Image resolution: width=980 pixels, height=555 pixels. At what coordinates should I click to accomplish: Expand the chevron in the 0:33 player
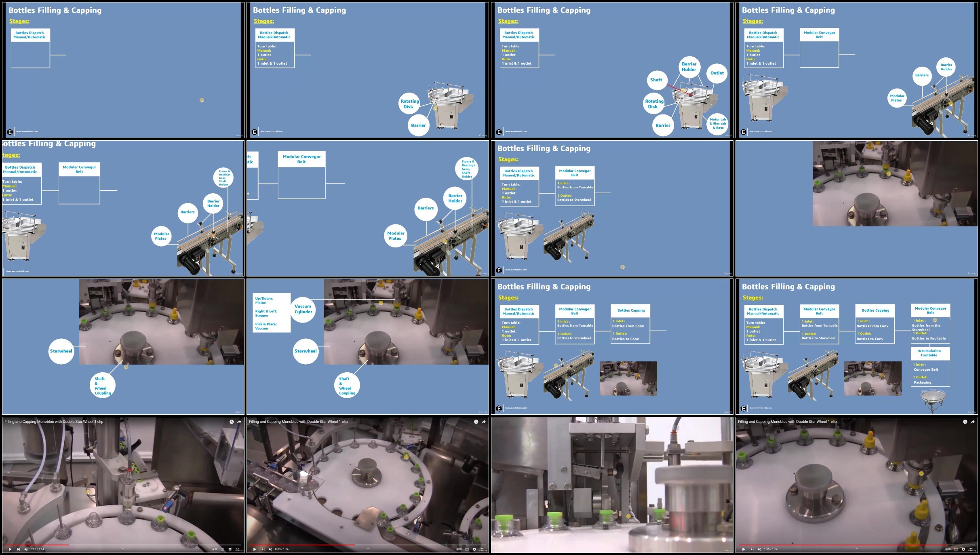368,549
